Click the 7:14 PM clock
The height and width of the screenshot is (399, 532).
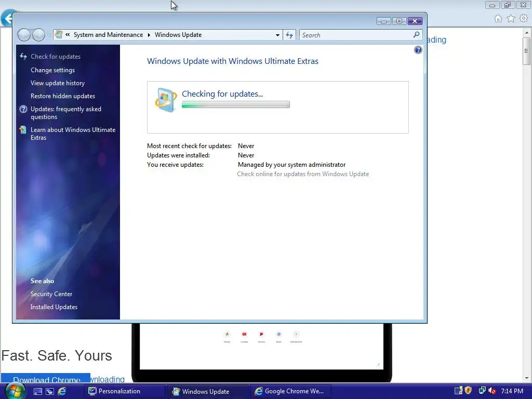coord(512,391)
